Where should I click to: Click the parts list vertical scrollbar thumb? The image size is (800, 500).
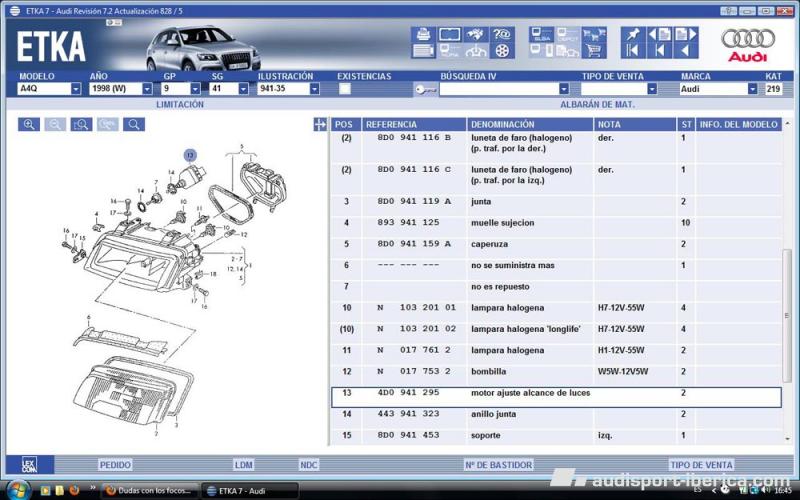click(787, 315)
